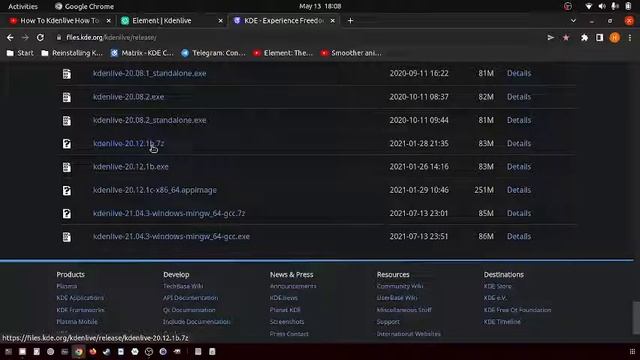The height and width of the screenshot is (360, 640).
Task: Open the Matrix - KDE C... bookmark
Action: click(142, 53)
